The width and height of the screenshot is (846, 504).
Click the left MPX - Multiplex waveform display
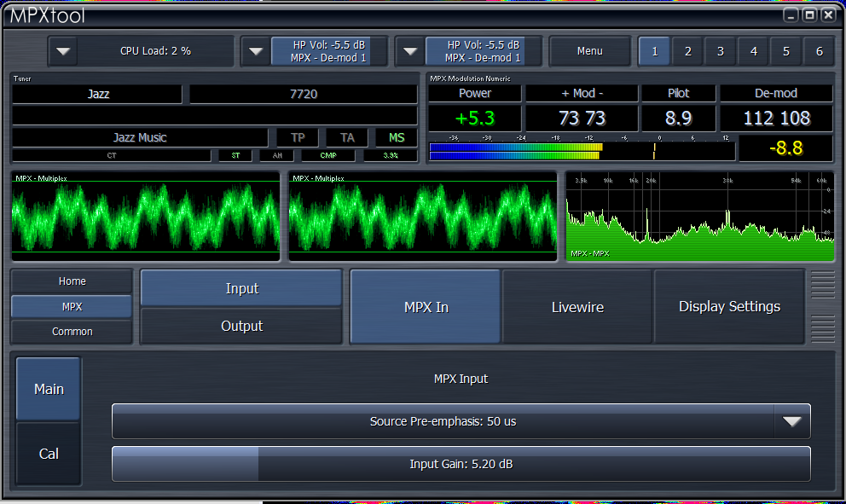pos(146,217)
